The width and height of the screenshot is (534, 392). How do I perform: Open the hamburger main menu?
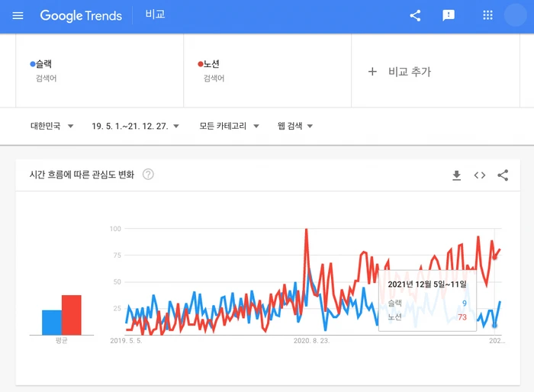pyautogui.click(x=18, y=15)
